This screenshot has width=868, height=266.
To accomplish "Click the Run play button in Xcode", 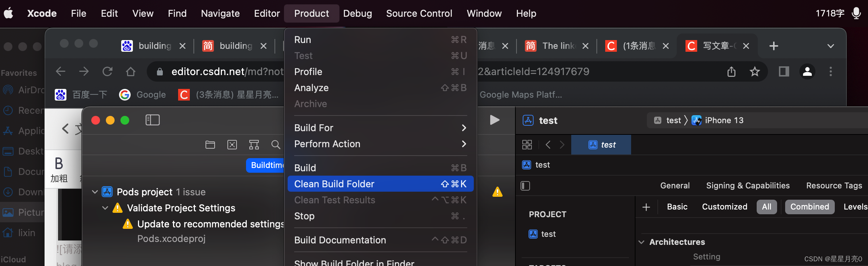I will [495, 120].
